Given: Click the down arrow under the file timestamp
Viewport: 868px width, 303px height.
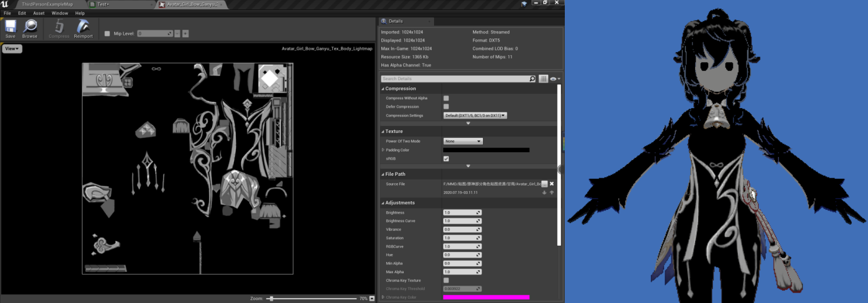Looking at the screenshot, I should tap(544, 192).
